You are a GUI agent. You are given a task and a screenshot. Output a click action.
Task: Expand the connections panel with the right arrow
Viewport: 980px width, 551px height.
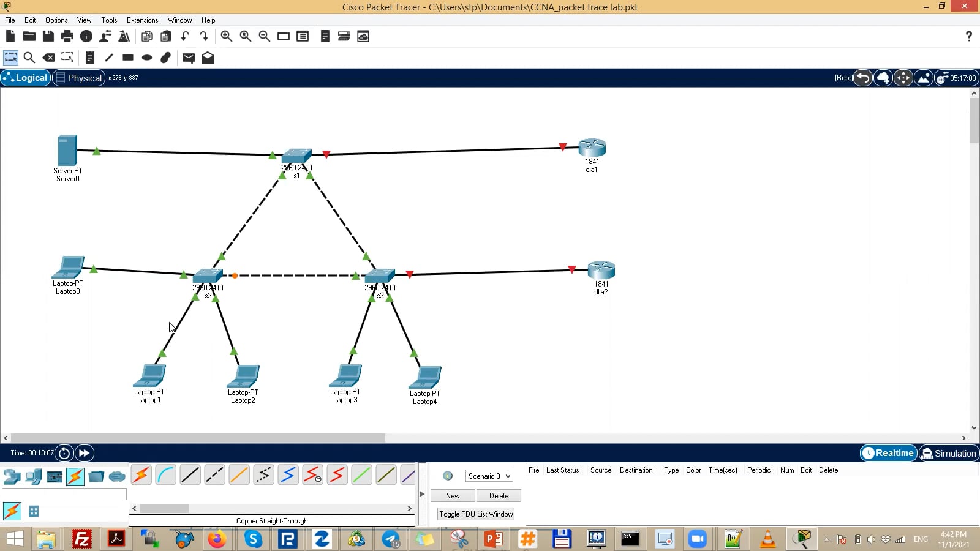pos(422,493)
